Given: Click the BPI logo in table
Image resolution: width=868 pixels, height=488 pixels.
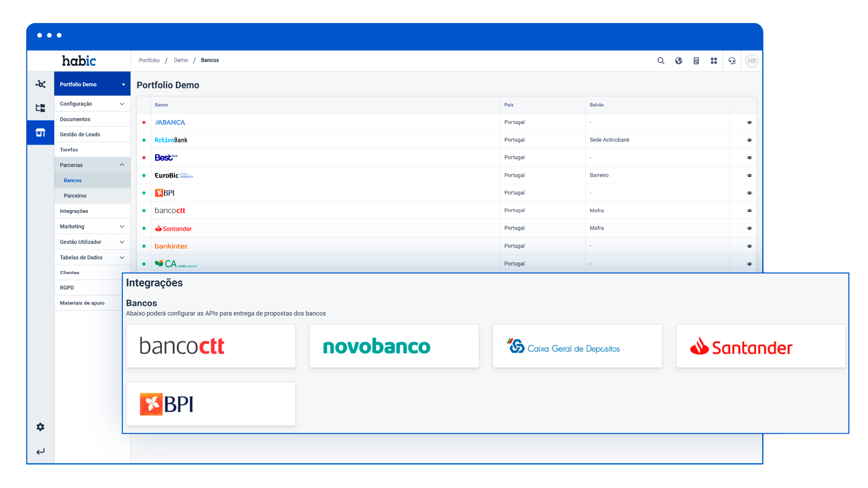Looking at the screenshot, I should 165,193.
